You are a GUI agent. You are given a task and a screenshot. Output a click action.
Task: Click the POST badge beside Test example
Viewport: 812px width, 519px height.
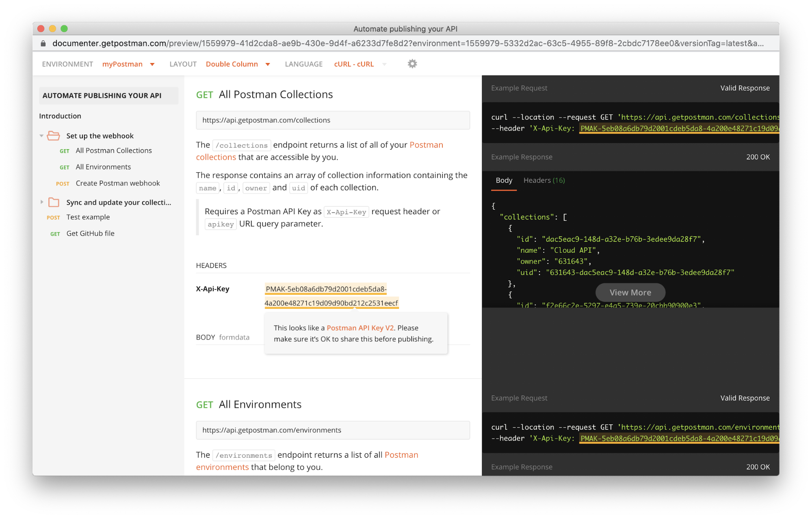tap(53, 217)
